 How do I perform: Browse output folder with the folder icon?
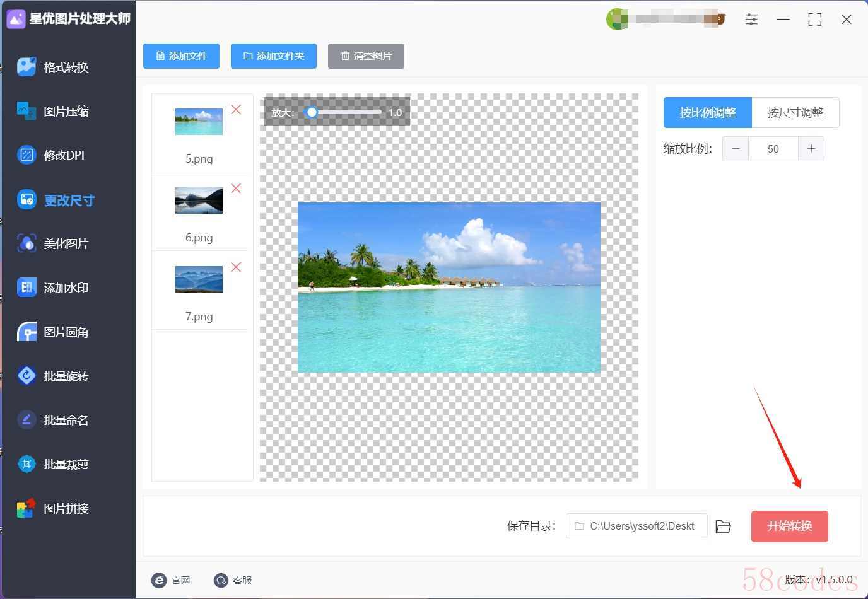[723, 526]
